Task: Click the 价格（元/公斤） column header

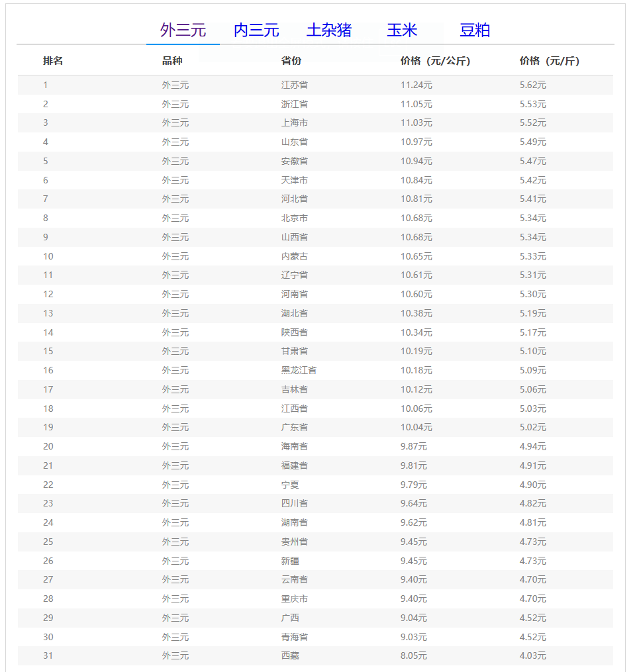Action: [435, 61]
